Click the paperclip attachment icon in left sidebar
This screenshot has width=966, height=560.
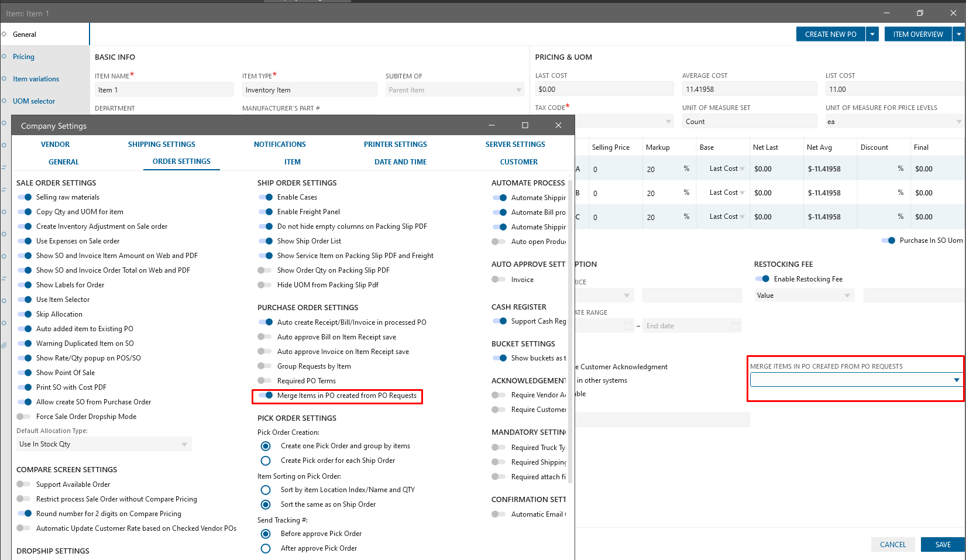[4, 345]
